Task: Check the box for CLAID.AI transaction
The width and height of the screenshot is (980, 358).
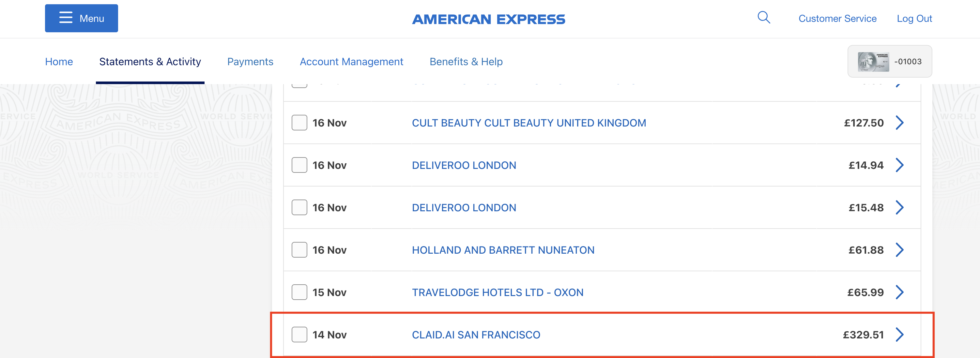Action: click(x=299, y=335)
